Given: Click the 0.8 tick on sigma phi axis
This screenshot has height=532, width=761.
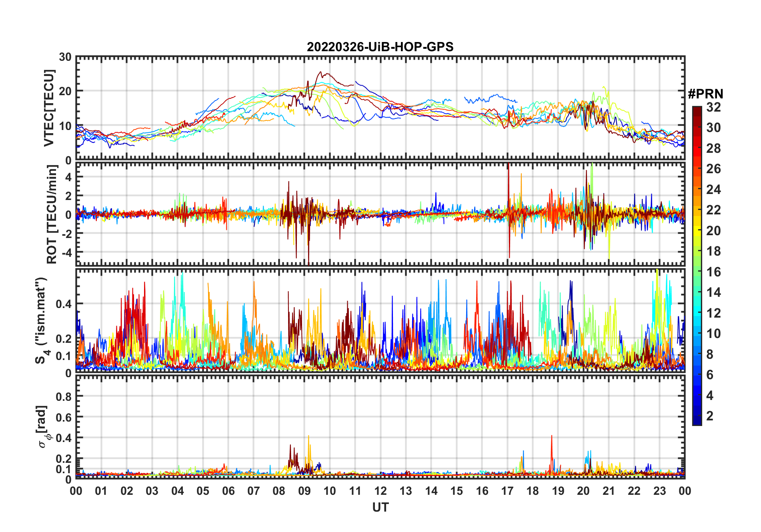Looking at the screenshot, I should [x=64, y=396].
